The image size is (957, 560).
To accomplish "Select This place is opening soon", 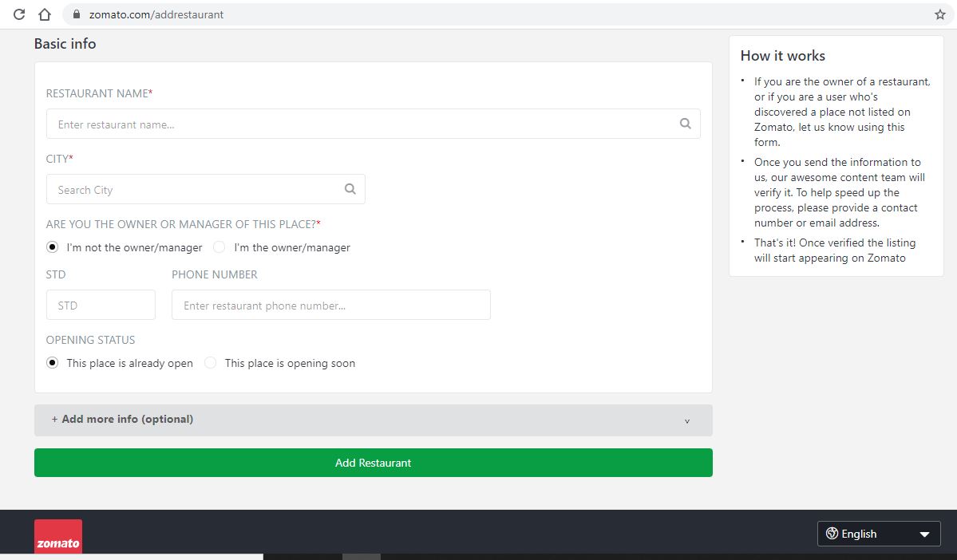I will pos(210,363).
